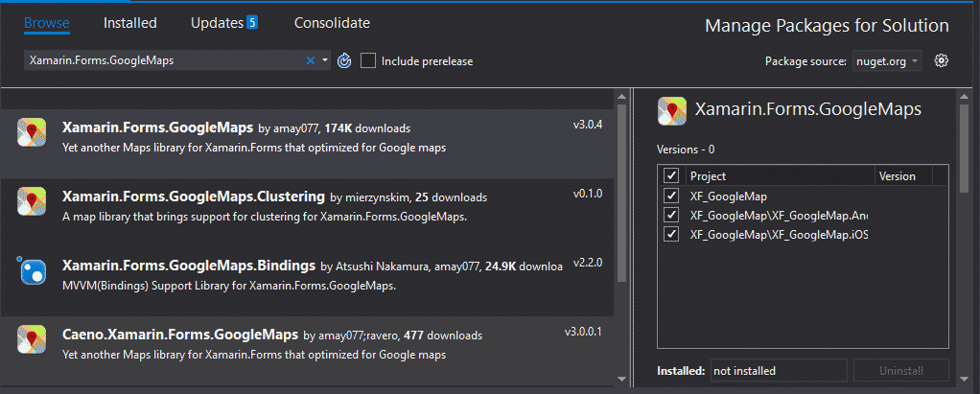Select the XF_GoogleMap.iOS project row name
Viewport: 980px width, 394px height.
[x=780, y=235]
